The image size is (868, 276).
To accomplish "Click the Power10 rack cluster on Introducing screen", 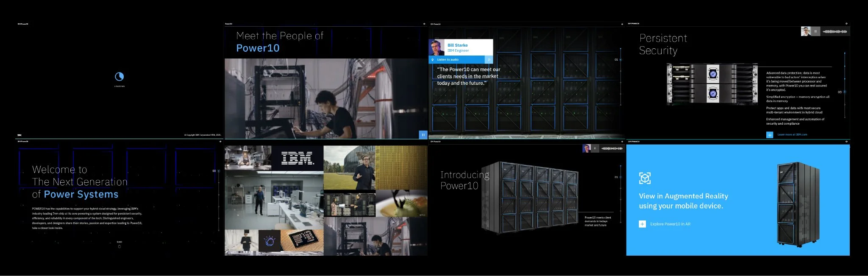I will pos(530,198).
